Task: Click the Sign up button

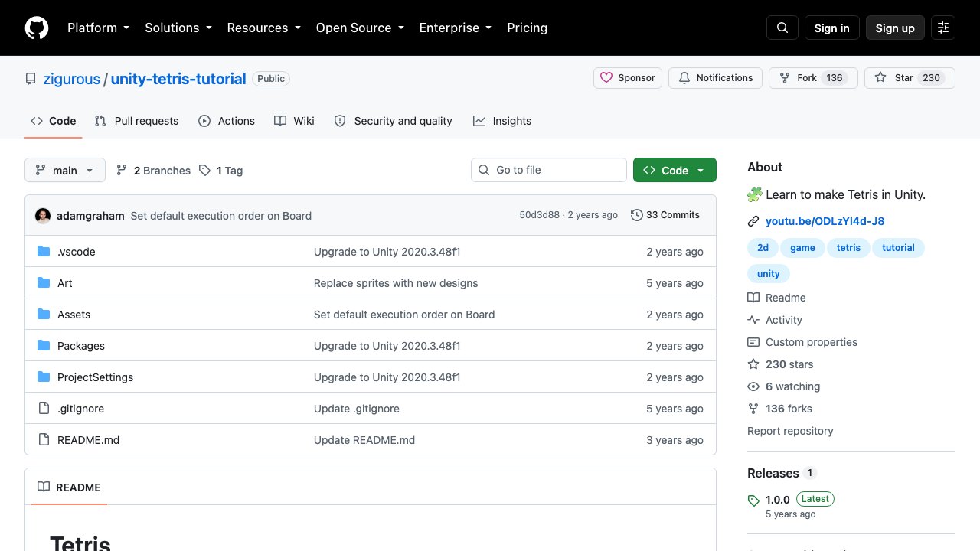Action: pyautogui.click(x=895, y=28)
